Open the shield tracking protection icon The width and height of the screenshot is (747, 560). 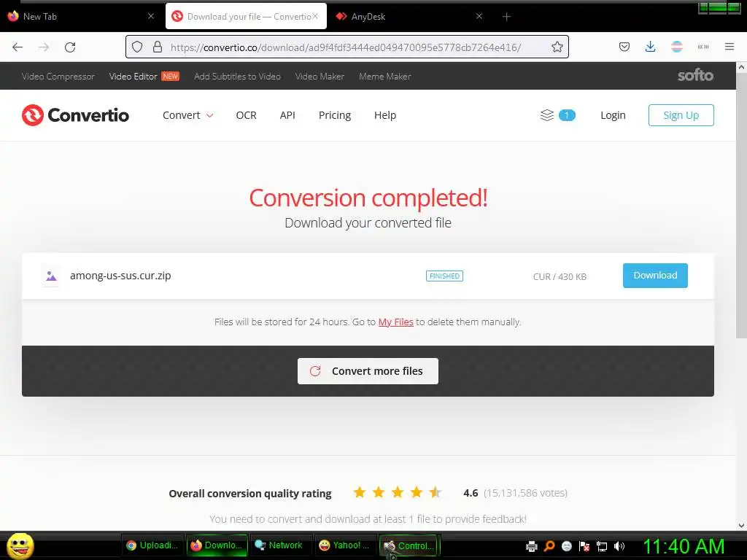(137, 47)
